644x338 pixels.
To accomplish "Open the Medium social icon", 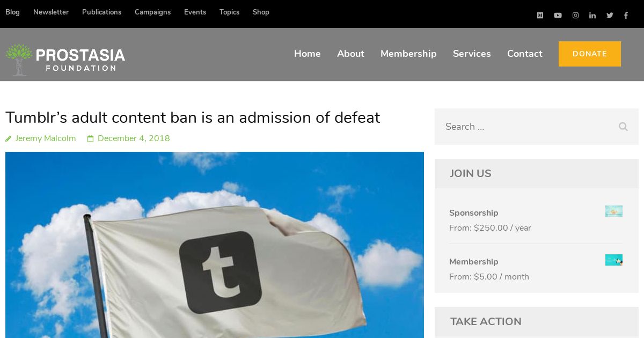I will 540,16.
